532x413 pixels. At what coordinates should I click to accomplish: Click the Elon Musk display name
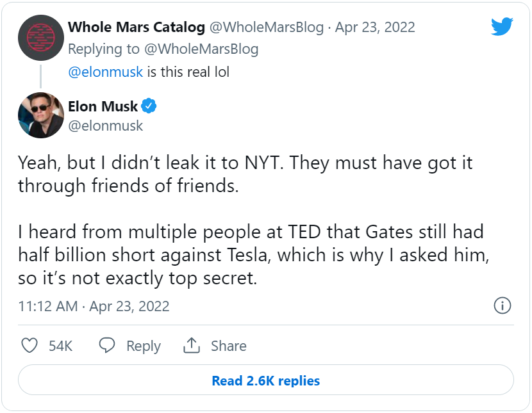pos(103,106)
